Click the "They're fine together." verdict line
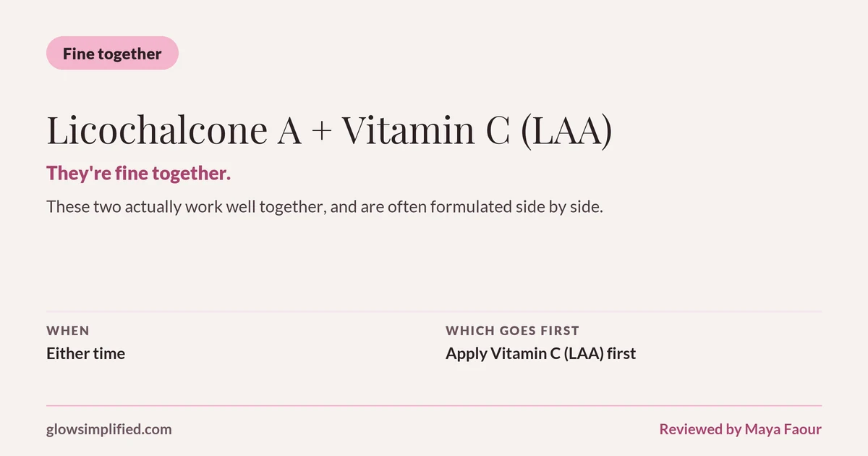Screen dimensions: 868x456 138,174
